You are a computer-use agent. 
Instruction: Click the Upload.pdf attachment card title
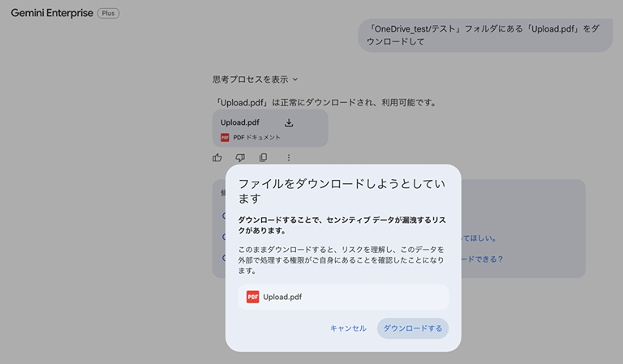[x=240, y=122]
